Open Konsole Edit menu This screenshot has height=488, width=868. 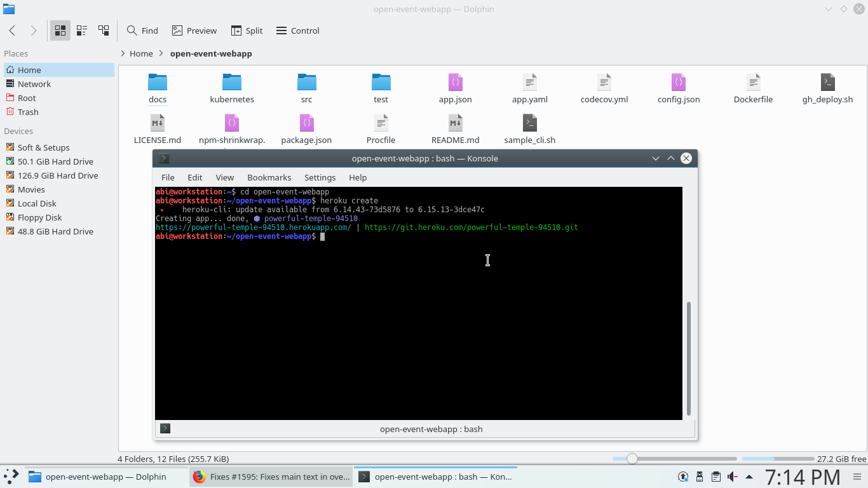(x=195, y=177)
